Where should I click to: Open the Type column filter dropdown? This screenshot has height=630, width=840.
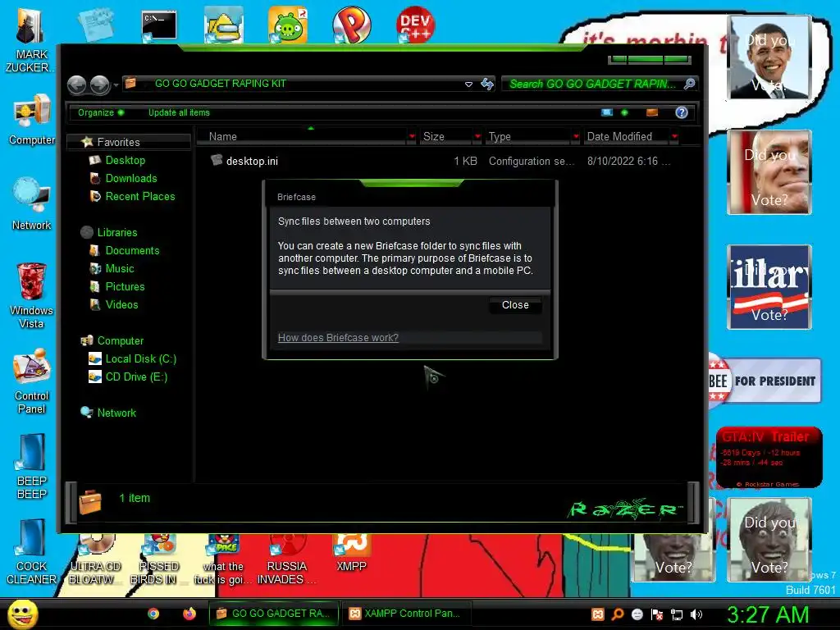pos(576,137)
